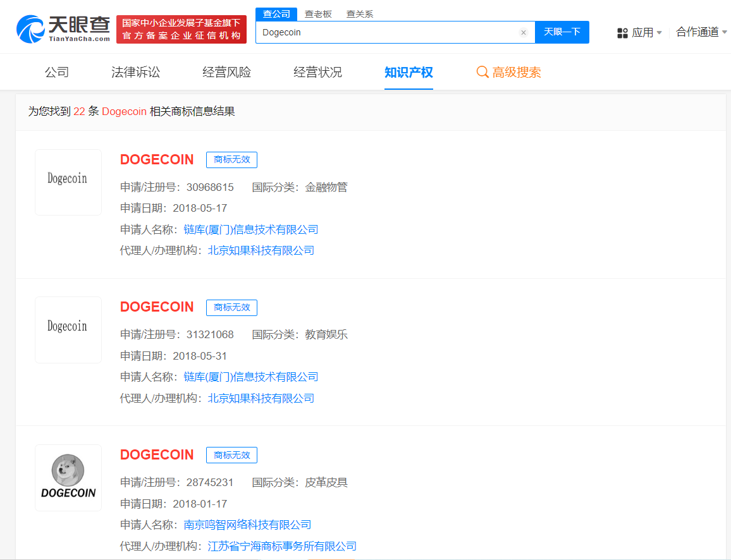The image size is (731, 560).
Task: Click the 商标无效 badge on third result
Action: (x=231, y=455)
